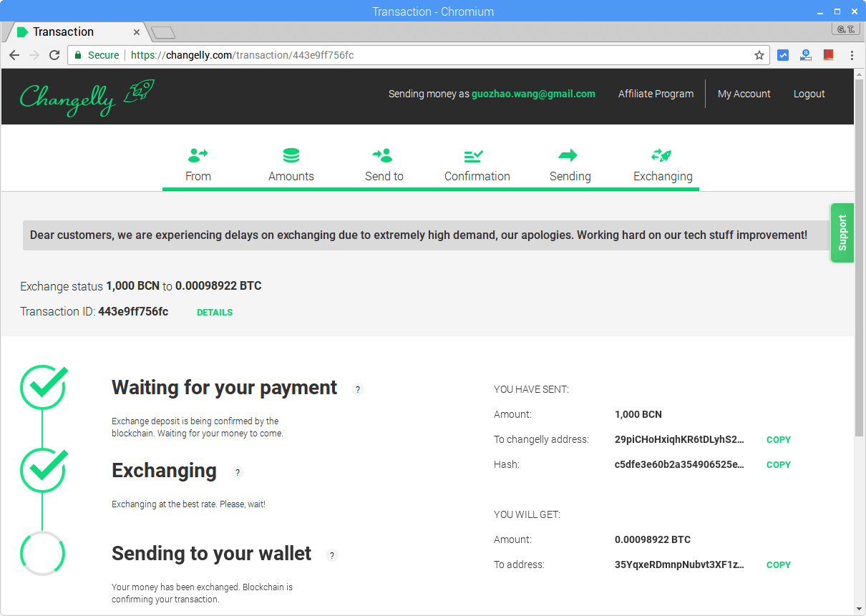Open My Account
866x616 pixels.
click(x=744, y=94)
